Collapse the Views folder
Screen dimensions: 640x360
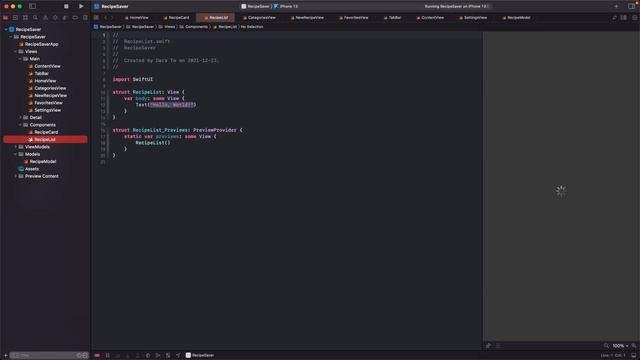click(16, 51)
